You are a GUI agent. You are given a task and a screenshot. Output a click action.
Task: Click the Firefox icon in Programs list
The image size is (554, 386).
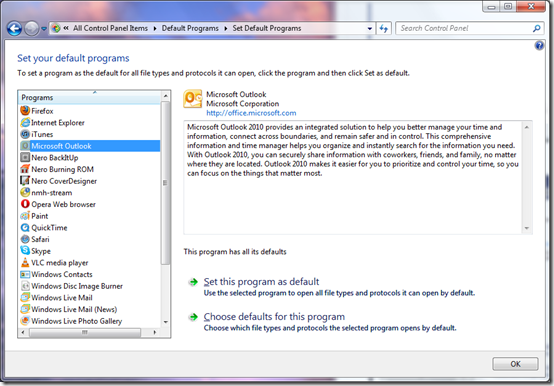pos(25,111)
